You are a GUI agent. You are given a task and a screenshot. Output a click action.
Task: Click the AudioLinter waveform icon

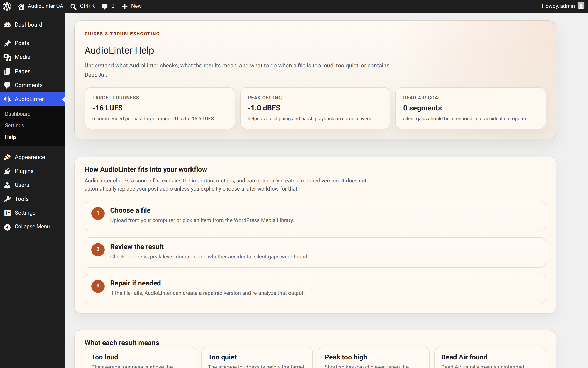pyautogui.click(x=7, y=99)
